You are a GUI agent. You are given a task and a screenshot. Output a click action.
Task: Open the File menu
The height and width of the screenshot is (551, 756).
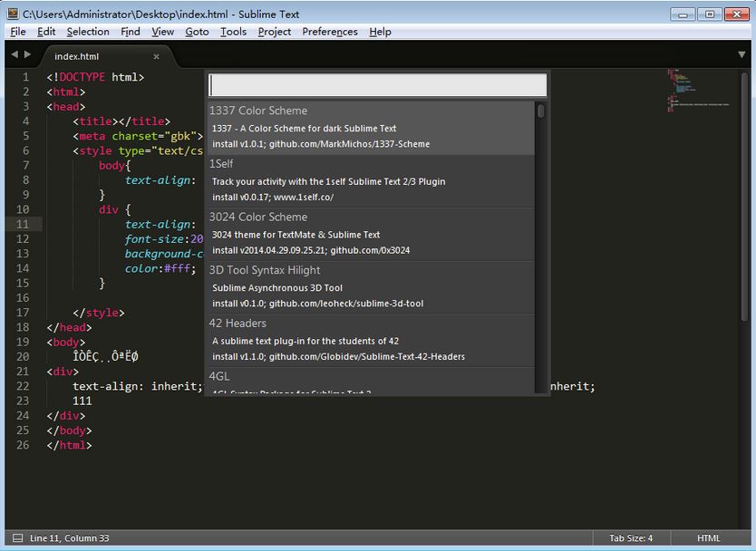(18, 32)
